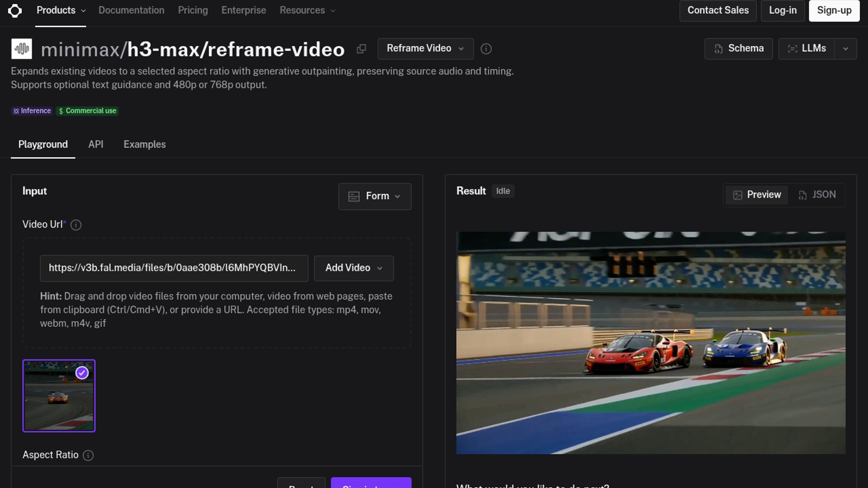Click the checkmark badge on the video thumbnail

click(x=82, y=373)
